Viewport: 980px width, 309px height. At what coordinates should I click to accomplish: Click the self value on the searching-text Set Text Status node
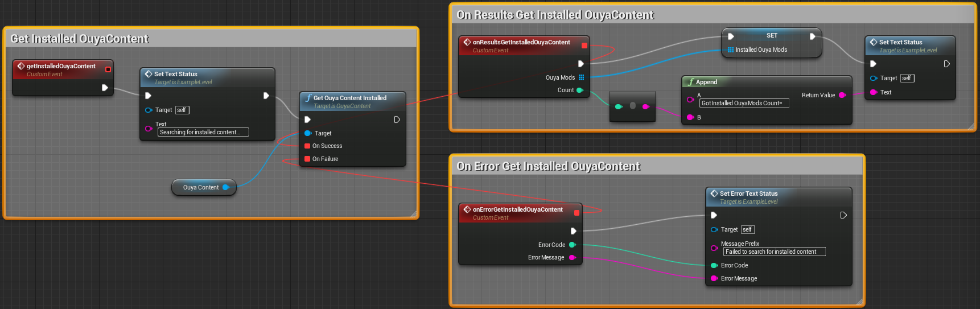tap(182, 110)
